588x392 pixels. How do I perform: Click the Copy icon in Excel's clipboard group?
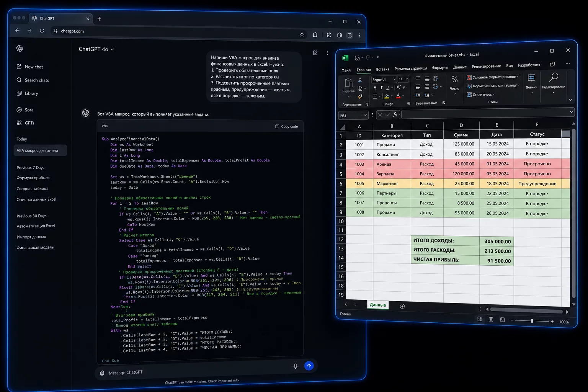point(360,88)
